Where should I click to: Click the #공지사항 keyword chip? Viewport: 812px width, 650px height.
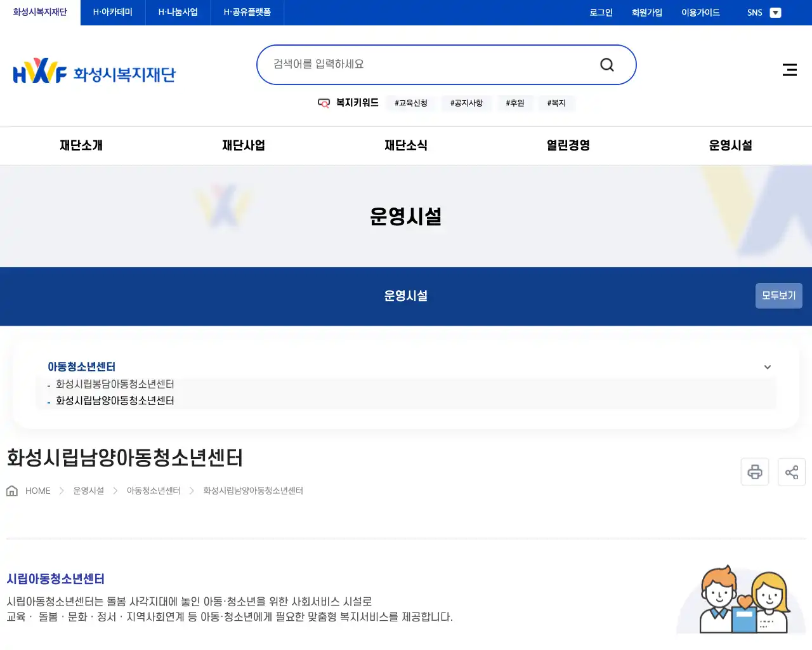(x=466, y=103)
